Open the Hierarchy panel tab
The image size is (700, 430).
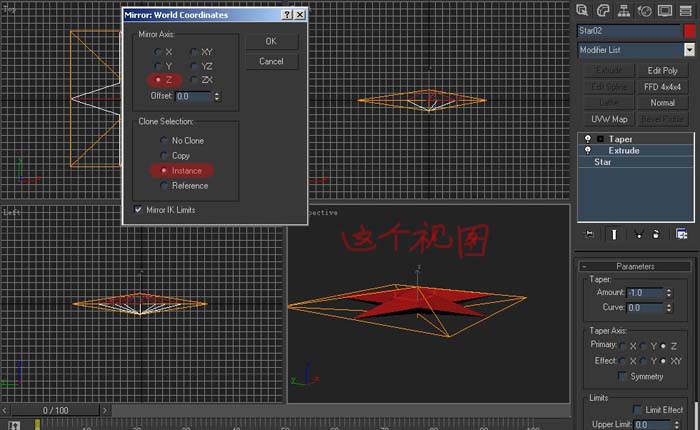(624, 10)
